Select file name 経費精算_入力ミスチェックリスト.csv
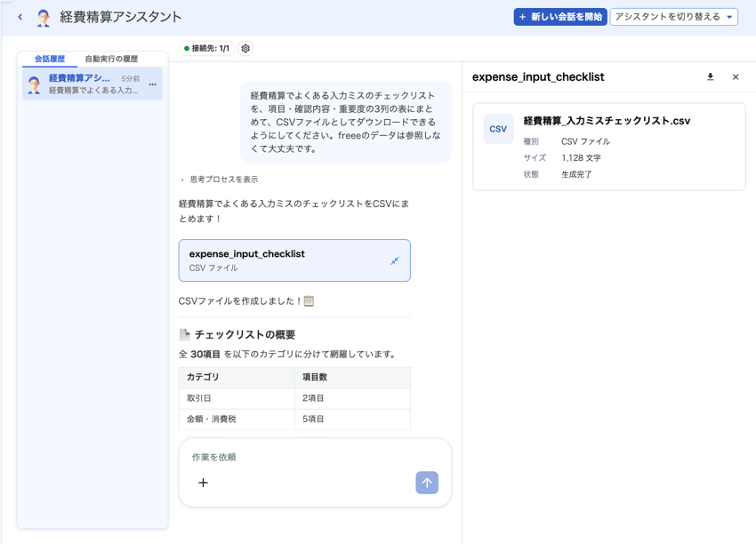 tap(607, 121)
